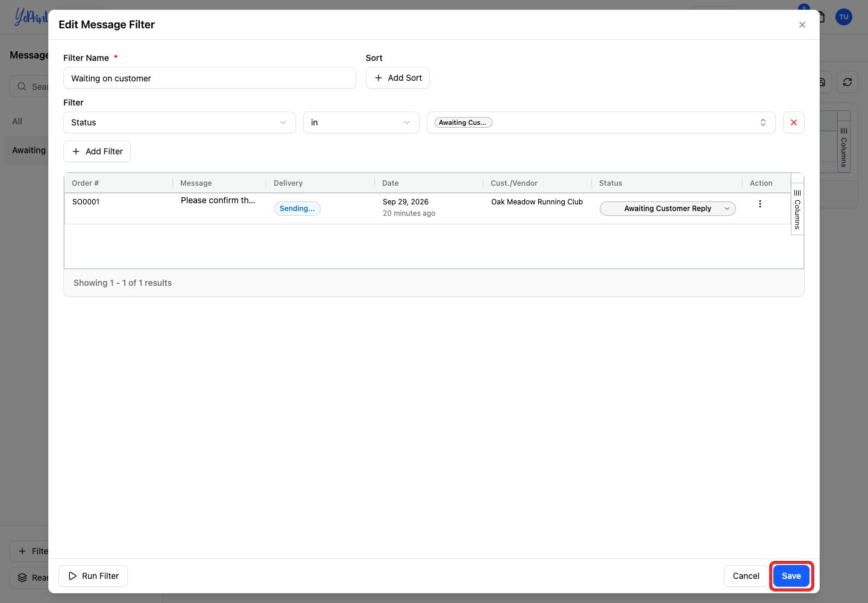Click the refresh icon behind the dialog
This screenshot has width=868, height=603.
point(848,82)
